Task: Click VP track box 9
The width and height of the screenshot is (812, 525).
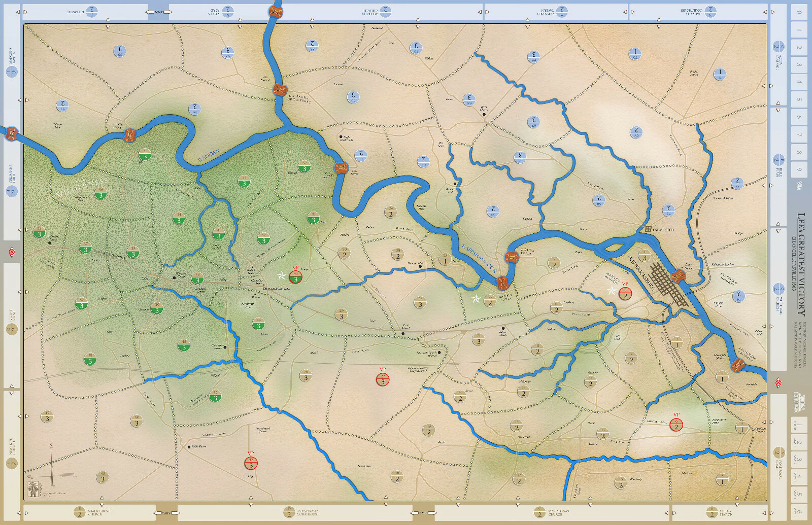Action: [799, 169]
